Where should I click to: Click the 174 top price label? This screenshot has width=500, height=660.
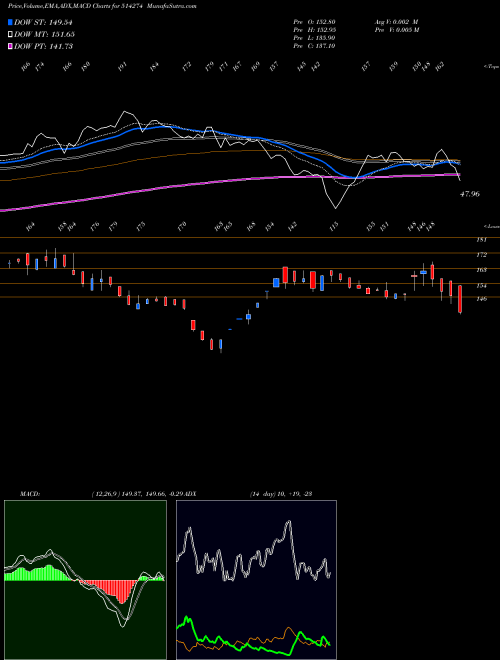(x=40, y=67)
